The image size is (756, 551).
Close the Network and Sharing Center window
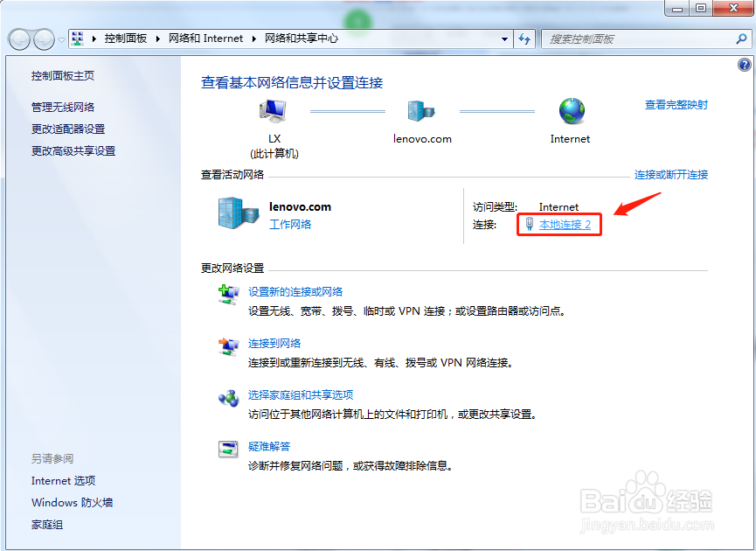(x=734, y=8)
